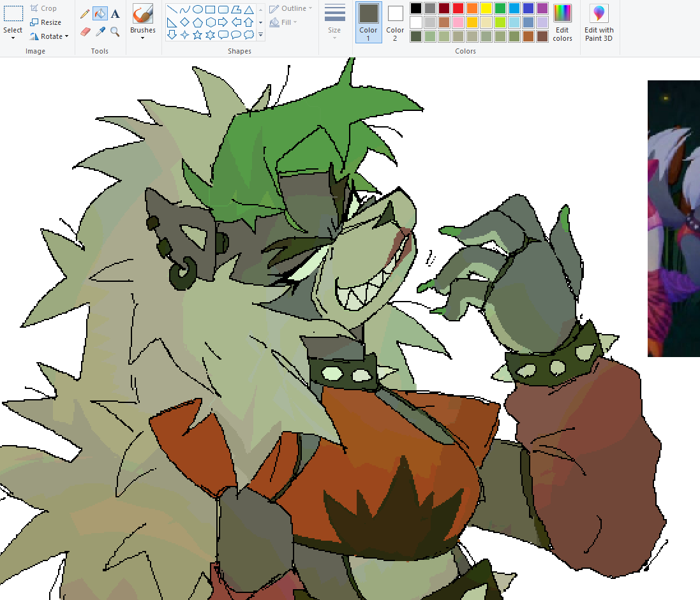Pick the black color swatch
This screenshot has height=600, width=700.
point(416,8)
